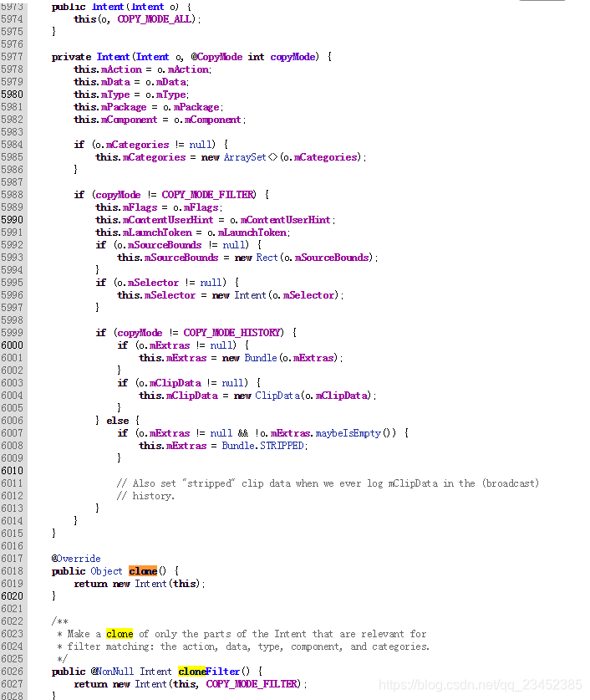Click line number 6020

click(12, 596)
